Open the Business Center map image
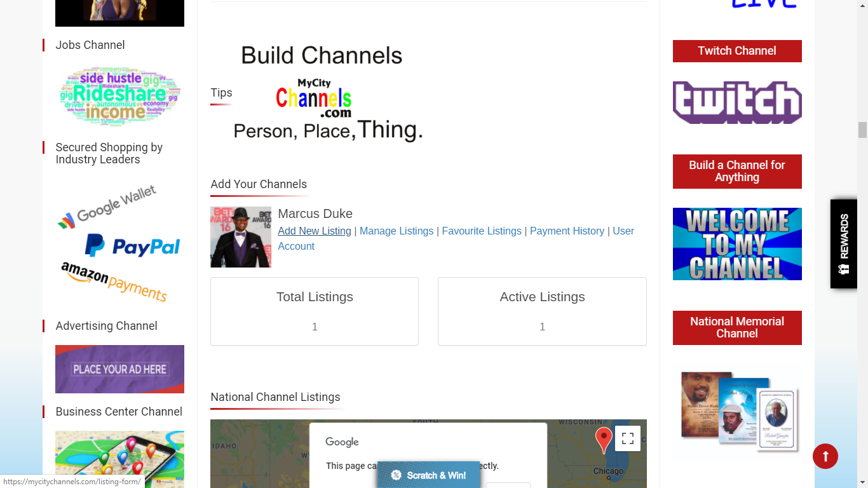 [119, 459]
